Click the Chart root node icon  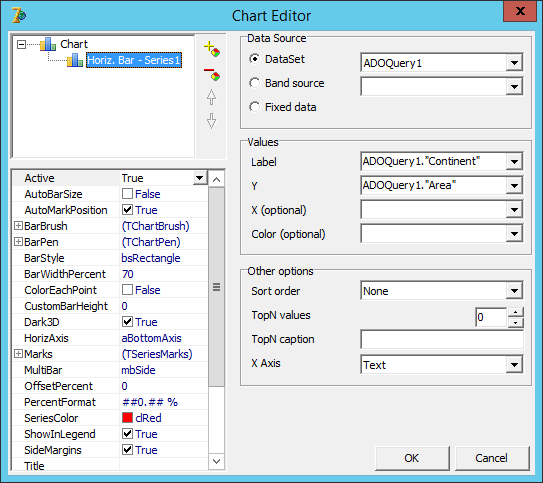48,44
